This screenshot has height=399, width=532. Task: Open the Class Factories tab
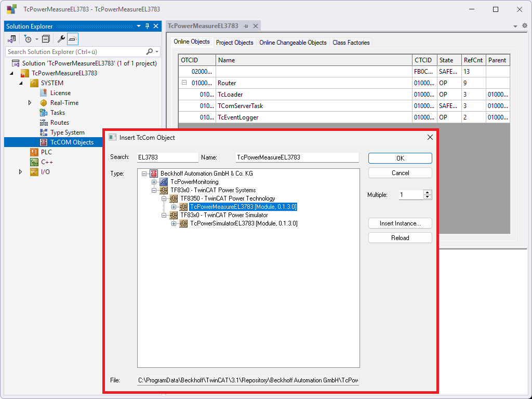[351, 43]
